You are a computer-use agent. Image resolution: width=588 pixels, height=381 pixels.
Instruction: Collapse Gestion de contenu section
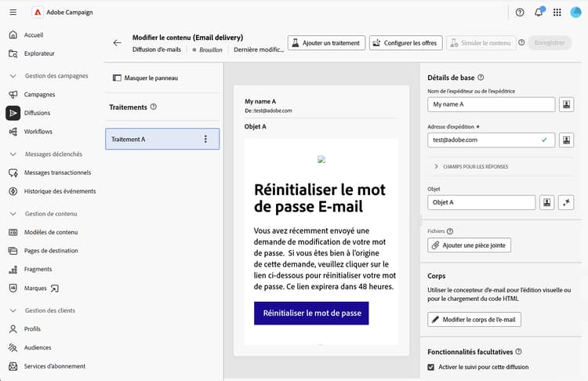pyautogui.click(x=13, y=214)
